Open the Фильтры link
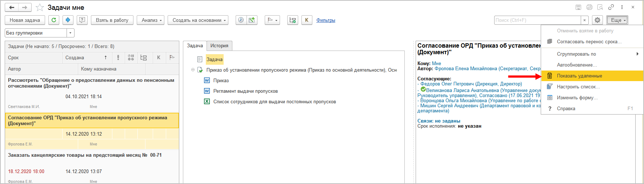 pos(325,20)
